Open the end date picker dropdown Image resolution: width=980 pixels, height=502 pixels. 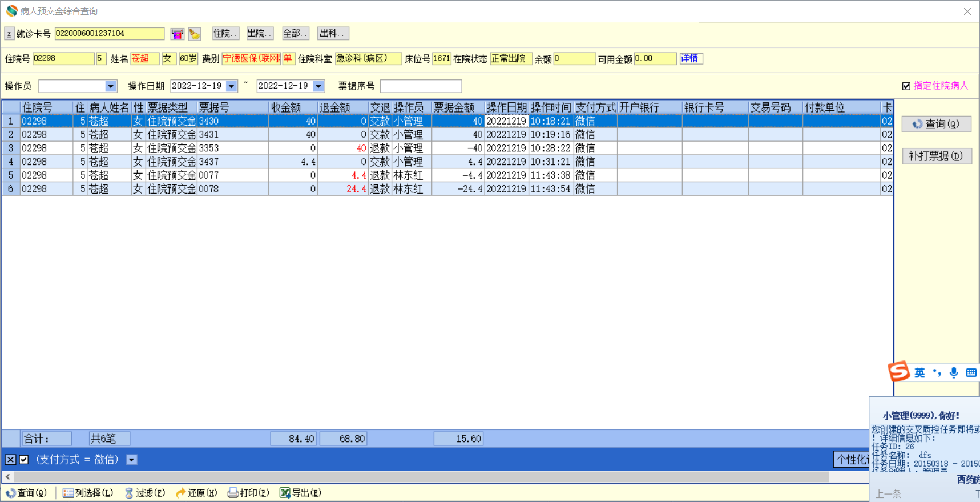click(x=318, y=86)
